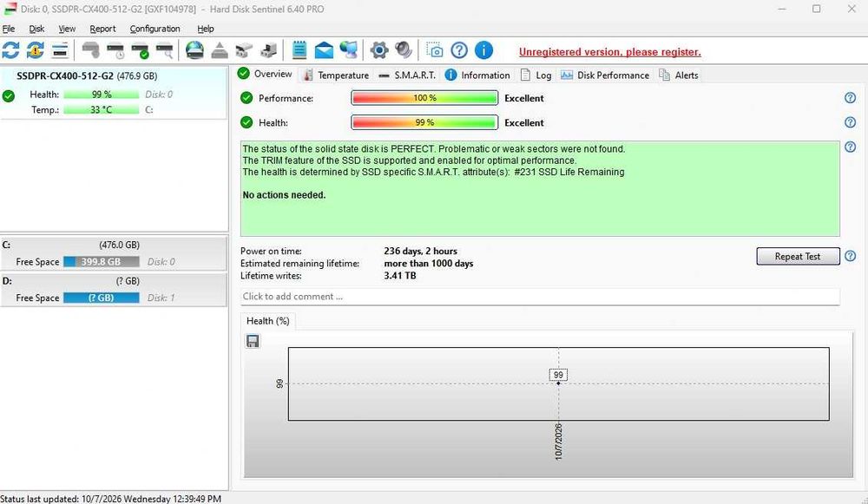The image size is (868, 504).
Task: Open the Help menu
Action: click(206, 29)
